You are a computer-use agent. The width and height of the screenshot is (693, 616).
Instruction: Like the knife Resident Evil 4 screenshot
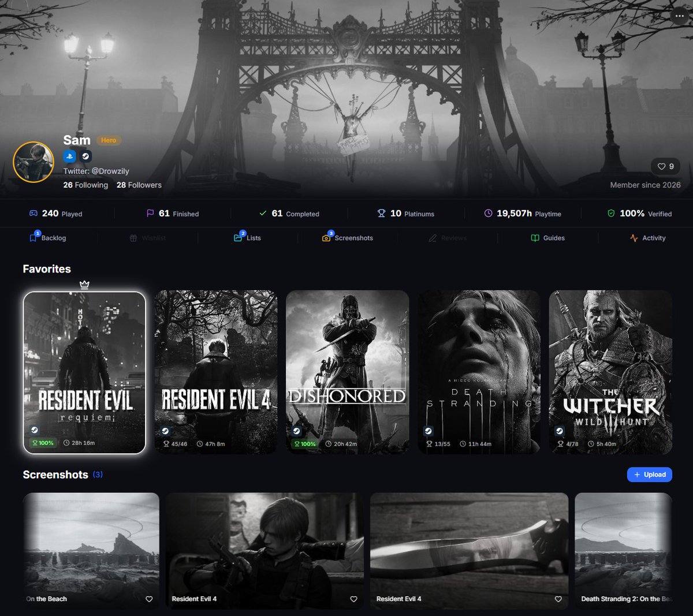(x=558, y=599)
